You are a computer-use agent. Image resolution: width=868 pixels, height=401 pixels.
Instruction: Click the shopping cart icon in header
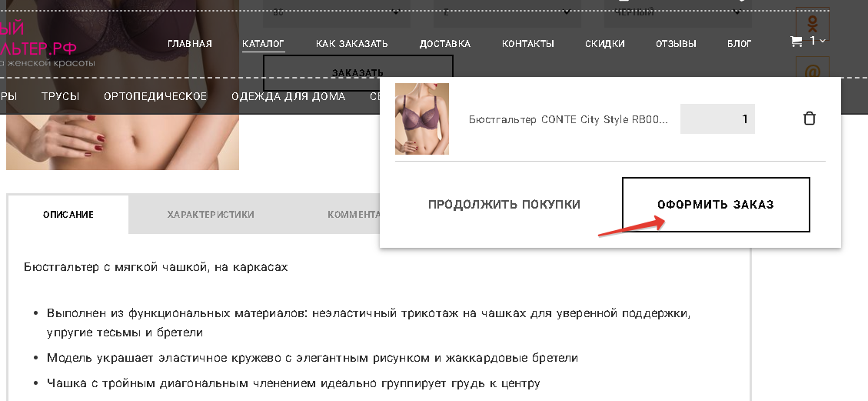796,42
